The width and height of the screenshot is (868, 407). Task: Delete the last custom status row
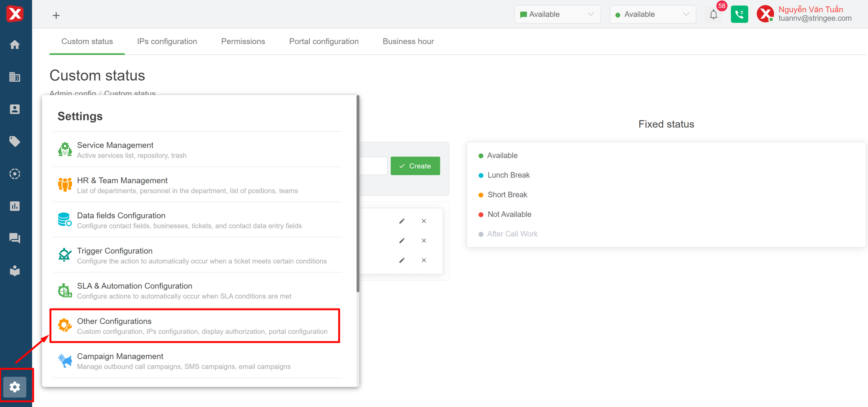click(424, 260)
